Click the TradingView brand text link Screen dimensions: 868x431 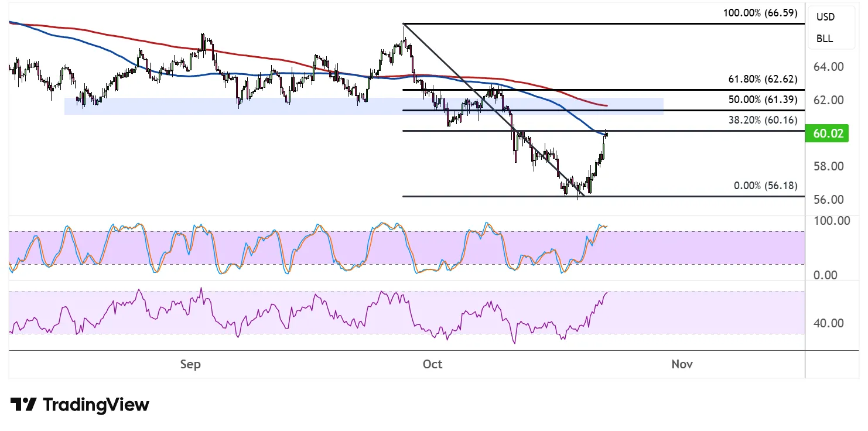96,405
